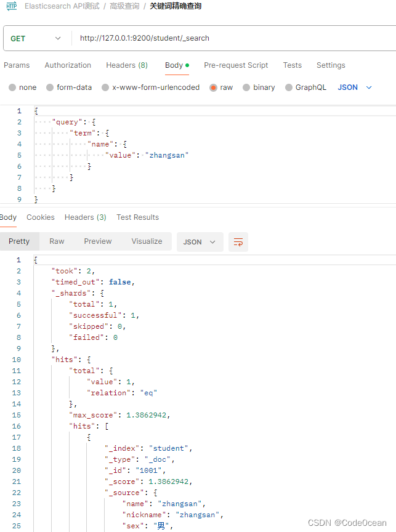Image resolution: width=396 pixels, height=532 pixels.
Task: Open the Pre-request Script tab
Action: 236,65
